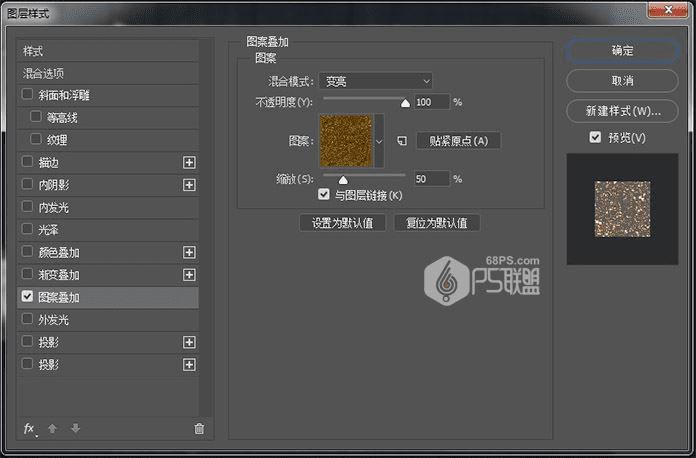Image resolution: width=696 pixels, height=458 pixels.
Task: Enable the 纹理 checkbox
Action: coord(36,139)
